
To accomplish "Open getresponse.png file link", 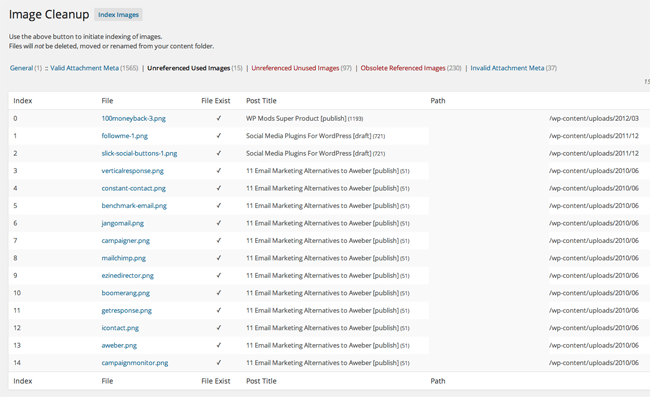I will [126, 310].
